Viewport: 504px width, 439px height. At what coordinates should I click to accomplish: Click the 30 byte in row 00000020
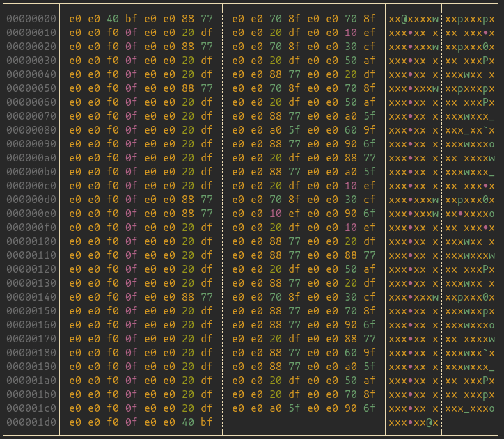coord(350,47)
